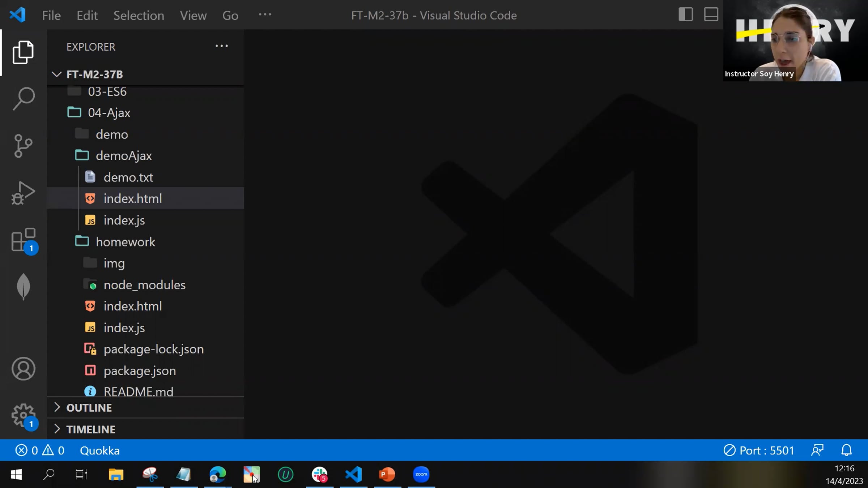Image resolution: width=868 pixels, height=488 pixels.
Task: Click the notifications bell in status bar
Action: tap(846, 450)
